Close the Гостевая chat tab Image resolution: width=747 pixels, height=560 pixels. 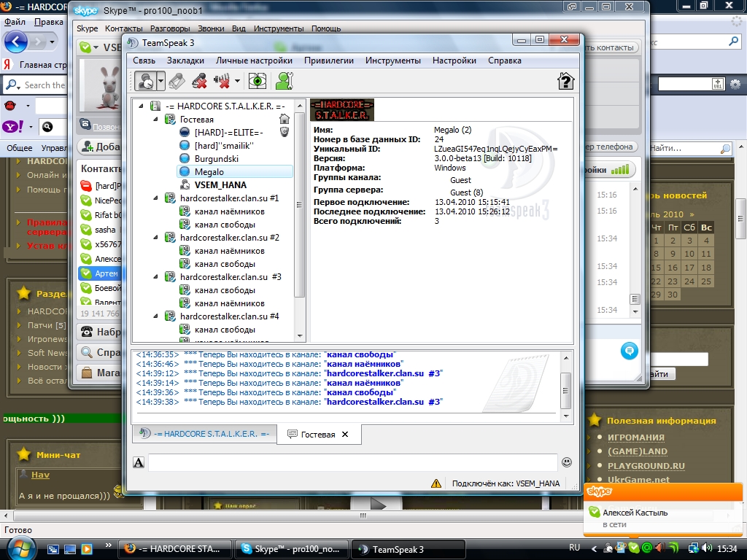coord(345,435)
